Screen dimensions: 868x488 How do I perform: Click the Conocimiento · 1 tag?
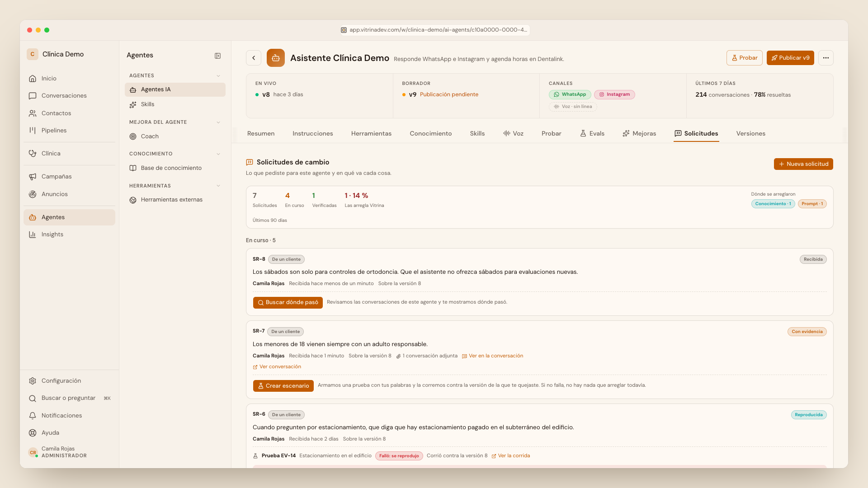(773, 204)
